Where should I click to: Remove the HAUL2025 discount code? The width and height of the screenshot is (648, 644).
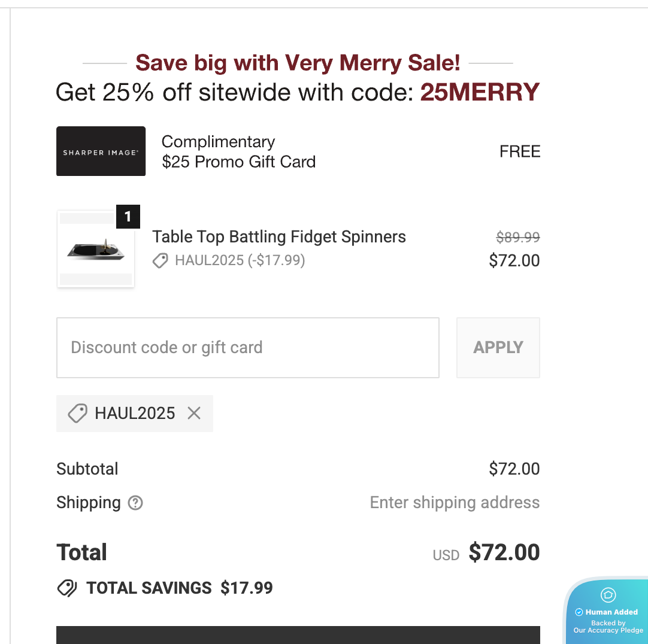click(x=194, y=413)
